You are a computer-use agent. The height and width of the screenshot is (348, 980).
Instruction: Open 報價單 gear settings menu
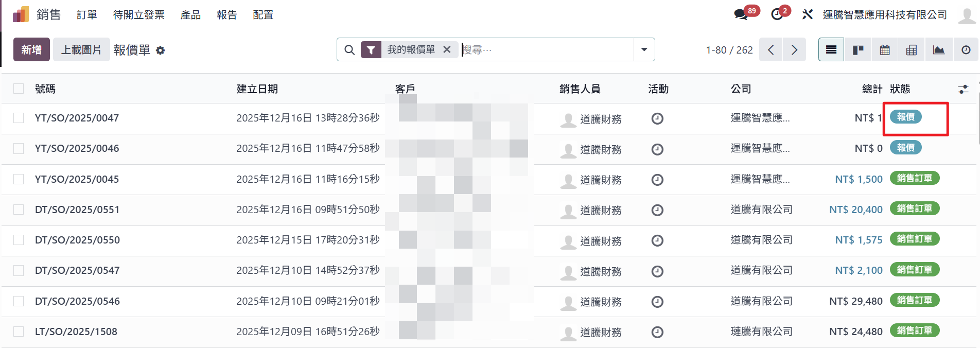point(161,50)
